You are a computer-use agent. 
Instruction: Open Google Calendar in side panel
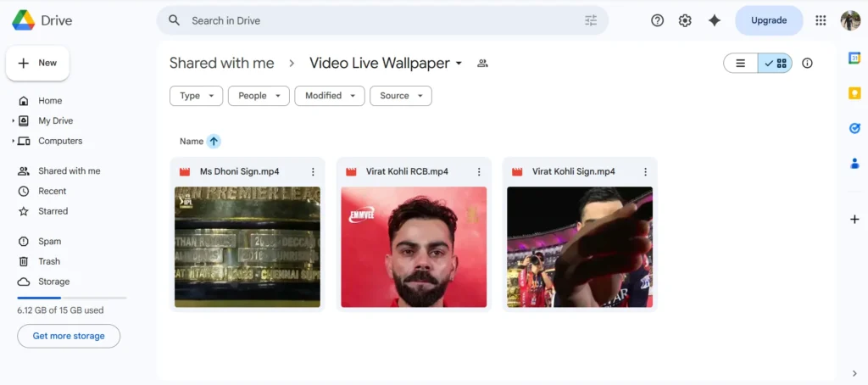coord(854,58)
